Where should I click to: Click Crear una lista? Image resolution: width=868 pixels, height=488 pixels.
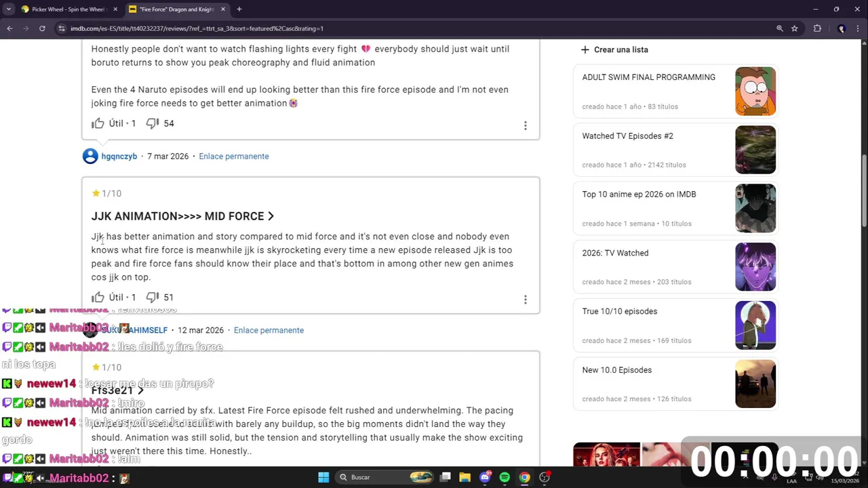click(614, 49)
